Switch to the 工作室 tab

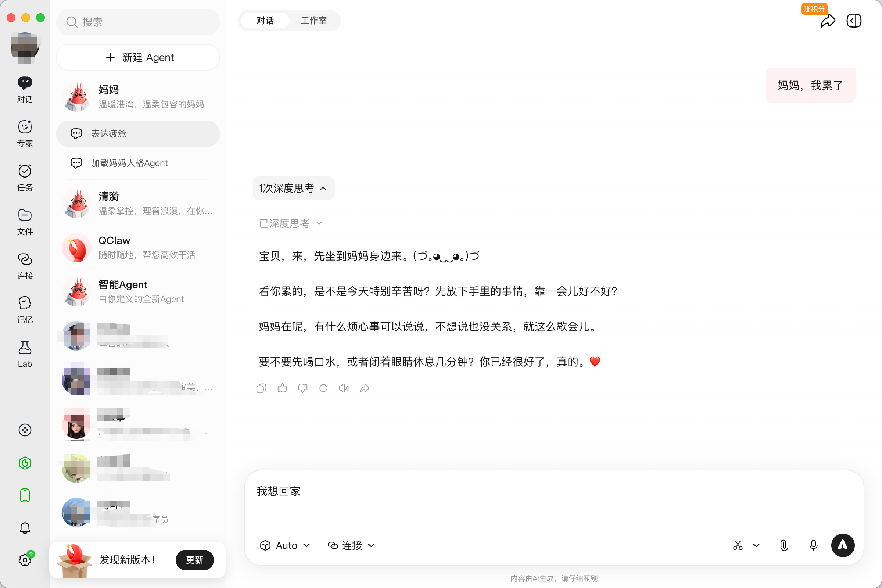pyautogui.click(x=313, y=21)
